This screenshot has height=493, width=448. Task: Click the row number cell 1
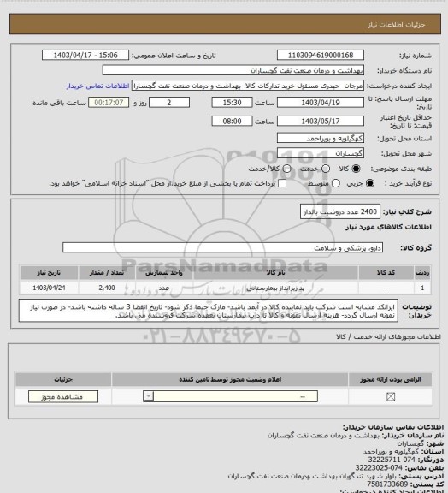[422, 288]
